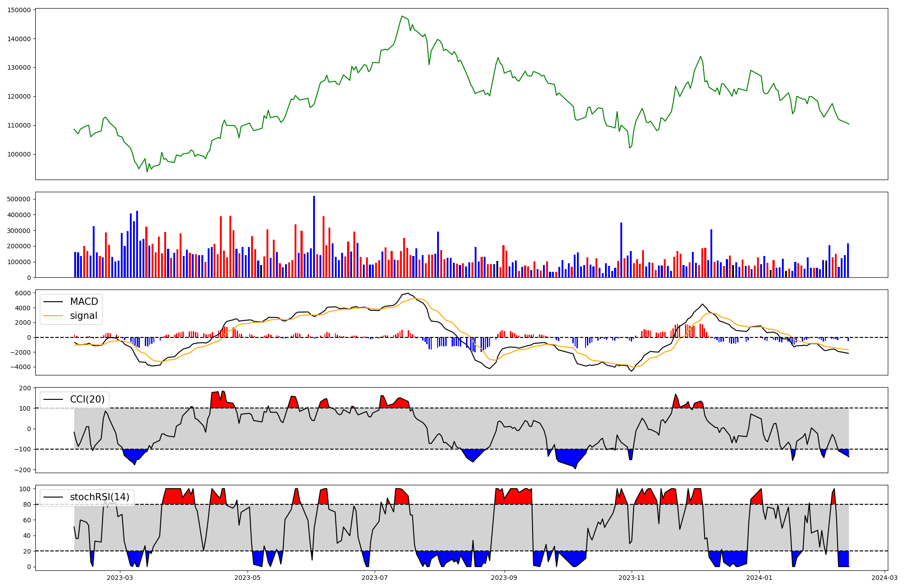Click the tallest blue volume bar
The width and height of the screenshot is (905, 588).
(314, 237)
